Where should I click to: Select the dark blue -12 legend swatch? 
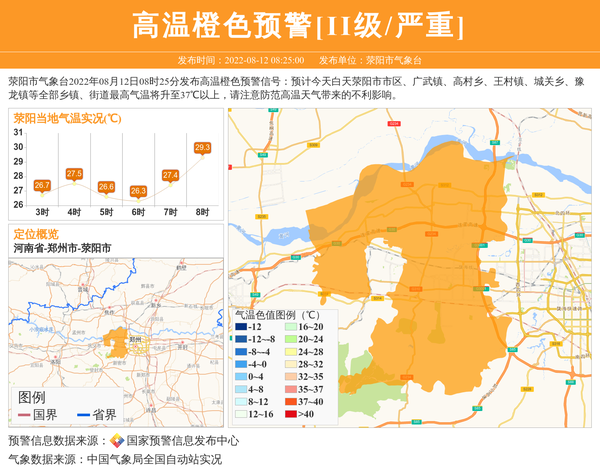point(241,327)
